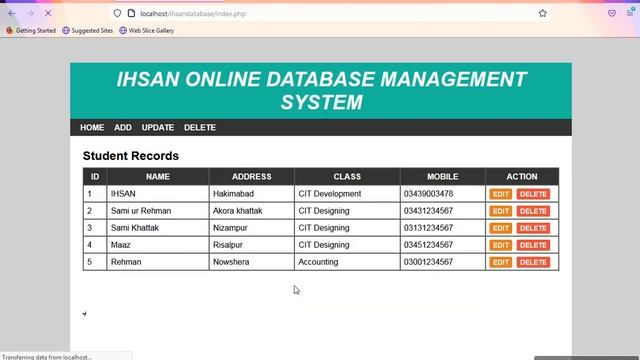Edit the Rehman record from Nowshera

pyautogui.click(x=500, y=262)
